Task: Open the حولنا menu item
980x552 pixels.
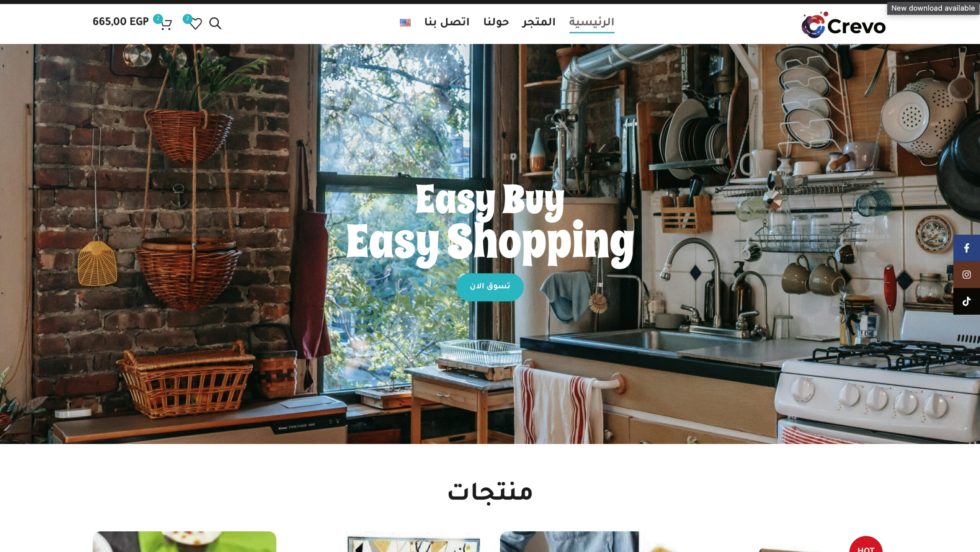Action: click(496, 22)
